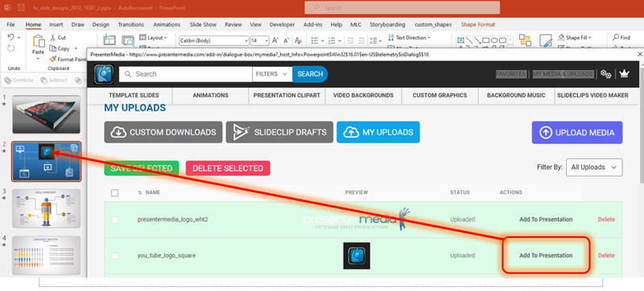
Task: Open the Copy dropdown arrow
Action: pos(76,48)
